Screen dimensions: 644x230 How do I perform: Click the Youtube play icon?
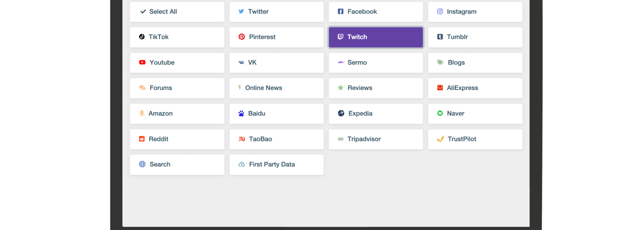(142, 62)
